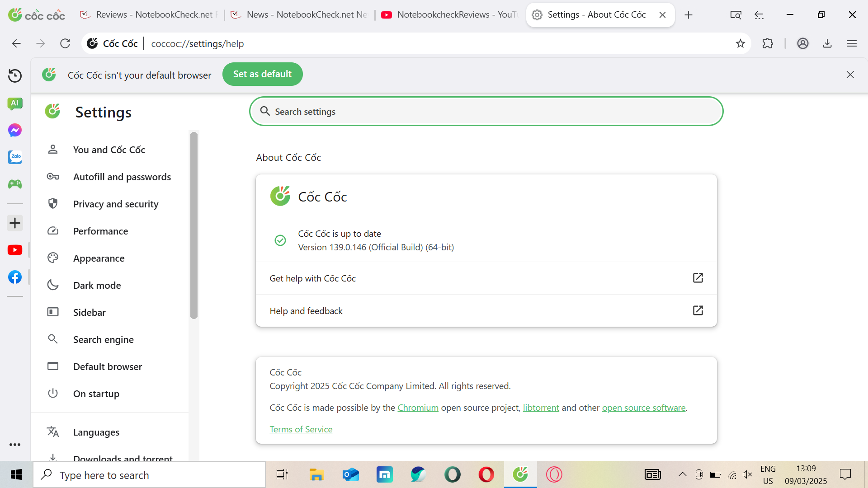Click the tab list arrow icon in title bar
This screenshot has width=868, height=488.
pyautogui.click(x=759, y=15)
